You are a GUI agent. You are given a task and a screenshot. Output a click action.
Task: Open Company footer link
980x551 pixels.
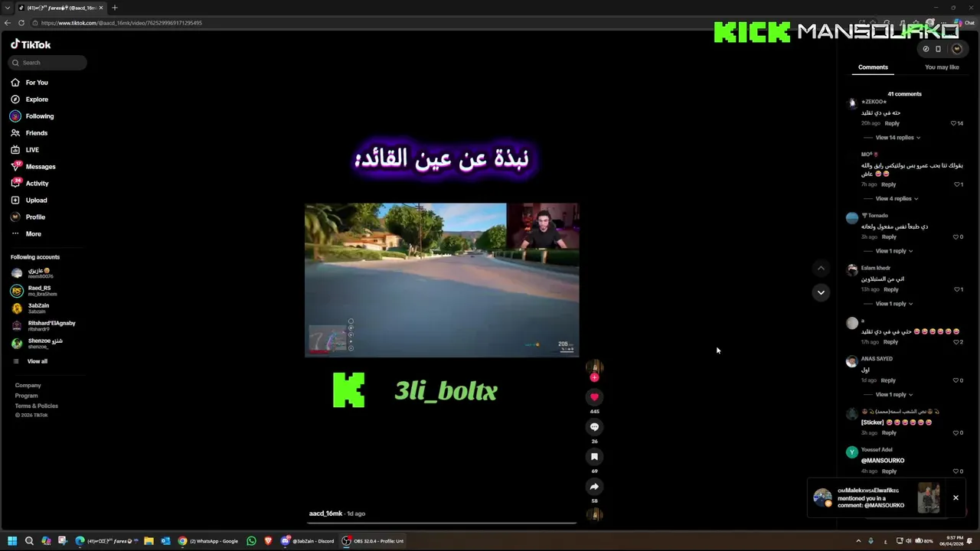pyautogui.click(x=28, y=386)
